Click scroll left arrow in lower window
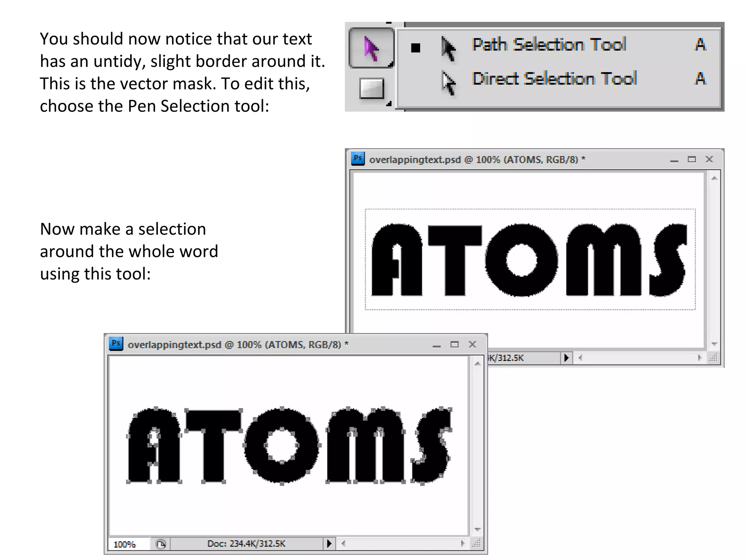The image size is (747, 560). click(343, 544)
